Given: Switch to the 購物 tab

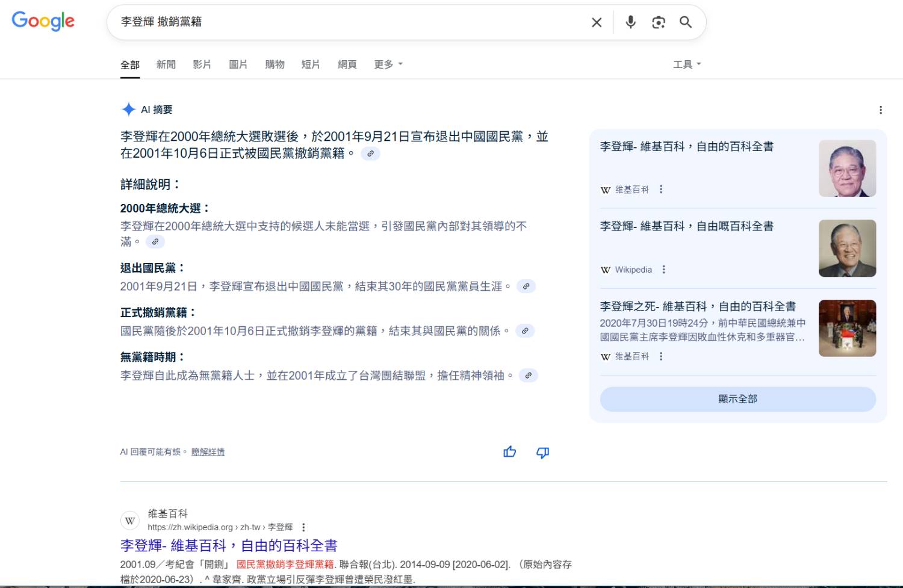Looking at the screenshot, I should 275,64.
